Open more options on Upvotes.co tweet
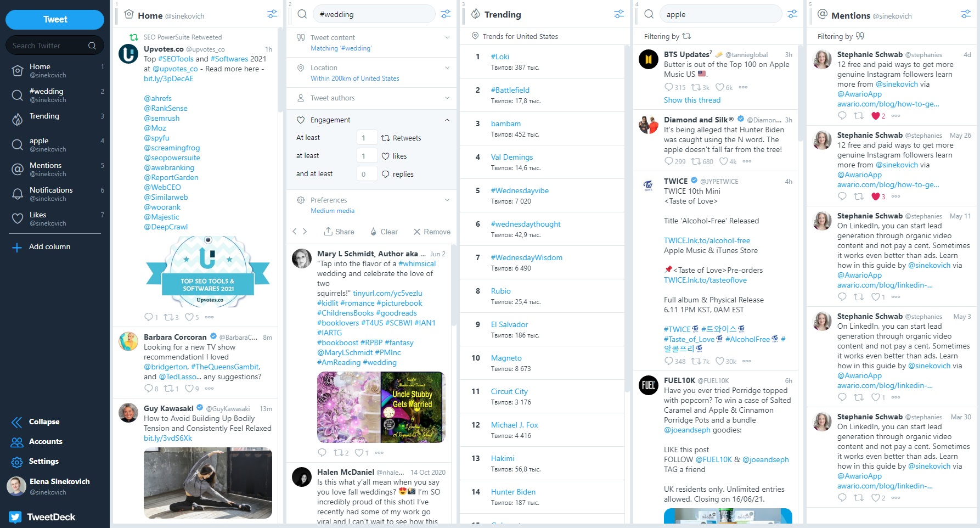Screen dimensions: 980x528 209,317
